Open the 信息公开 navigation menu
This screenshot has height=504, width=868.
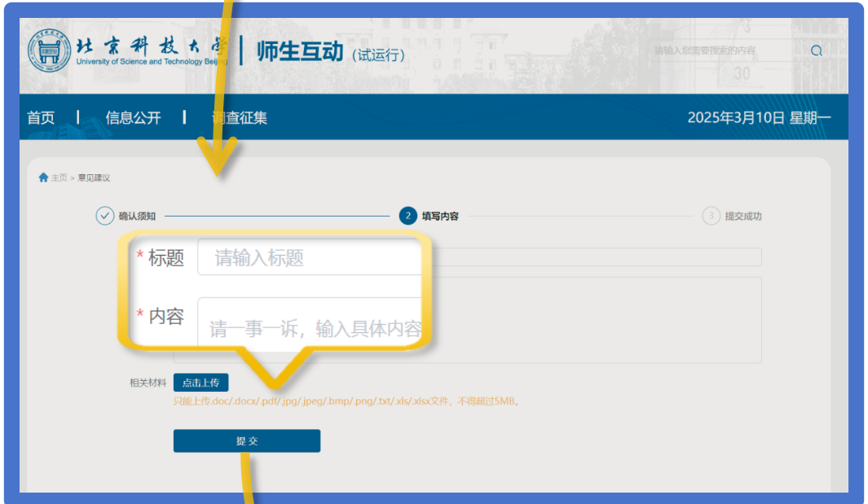(133, 116)
